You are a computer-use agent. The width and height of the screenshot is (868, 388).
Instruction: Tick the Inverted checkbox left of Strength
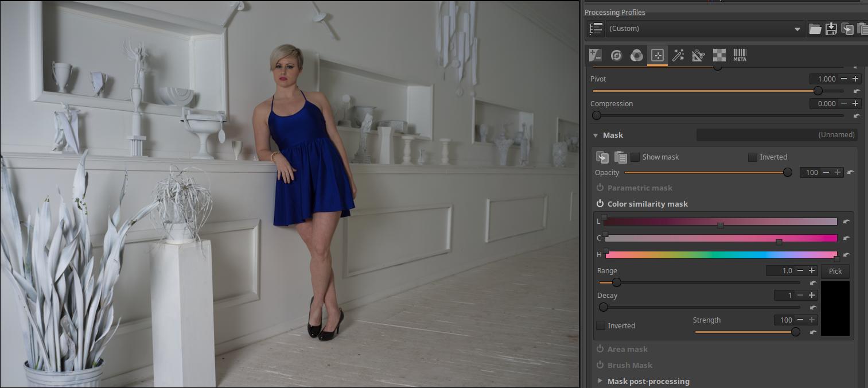tap(601, 326)
